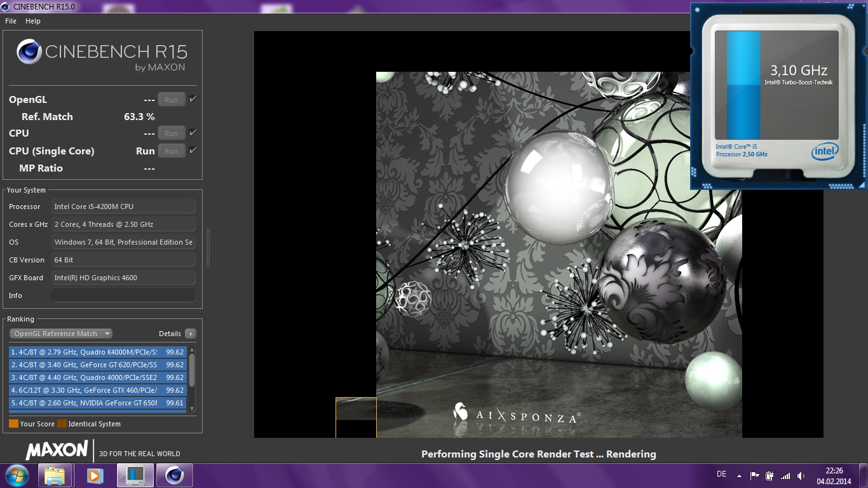Open the OpenGL Reference Match ranking dropdown
The height and width of the screenshot is (488, 868).
[x=61, y=334]
